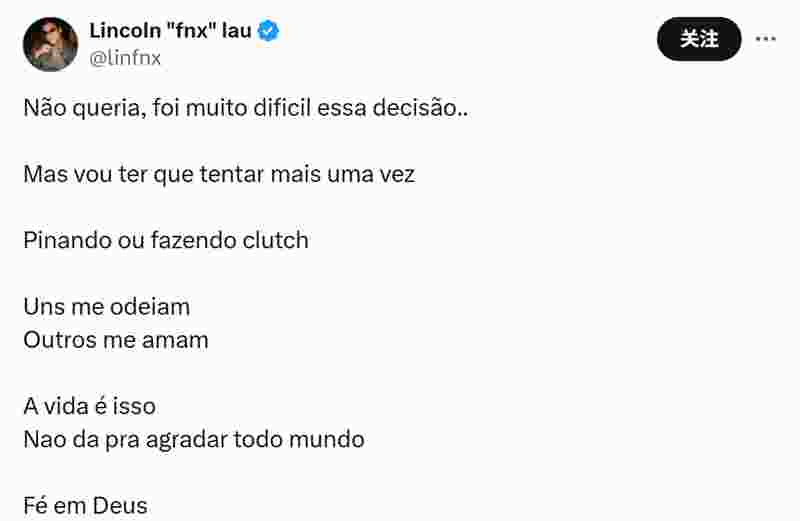Click the blue verified badge

tap(268, 31)
